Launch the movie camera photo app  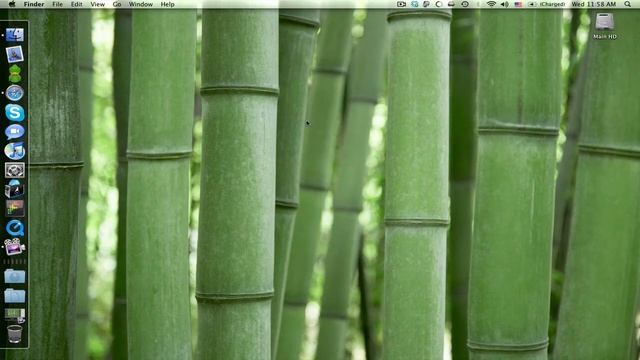(15, 247)
